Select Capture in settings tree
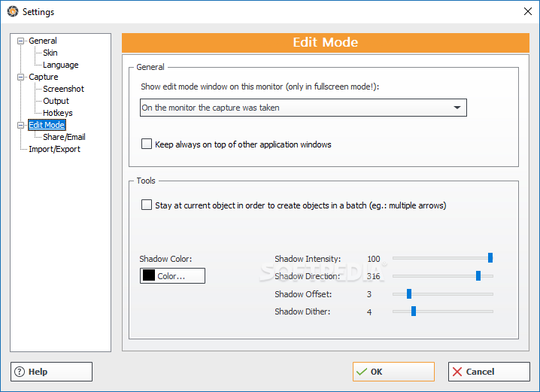The height and width of the screenshot is (392, 540). (x=44, y=77)
